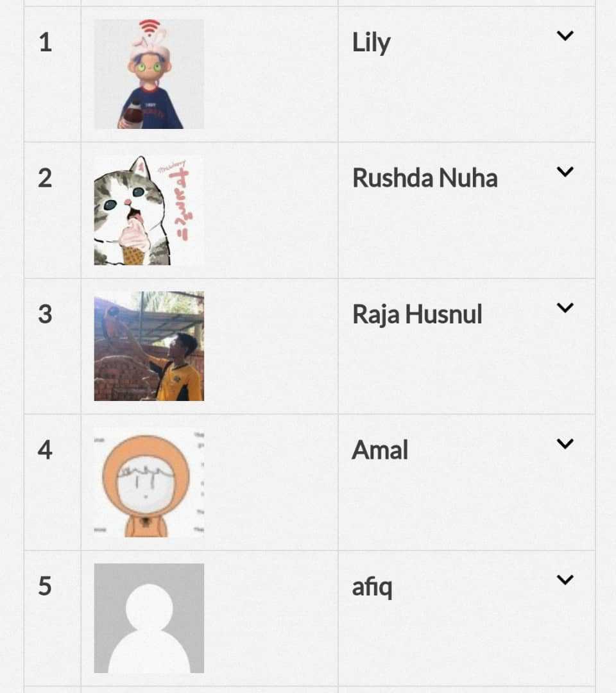Image resolution: width=616 pixels, height=693 pixels.
Task: Open Raja Husnul's name entry
Action: point(417,315)
